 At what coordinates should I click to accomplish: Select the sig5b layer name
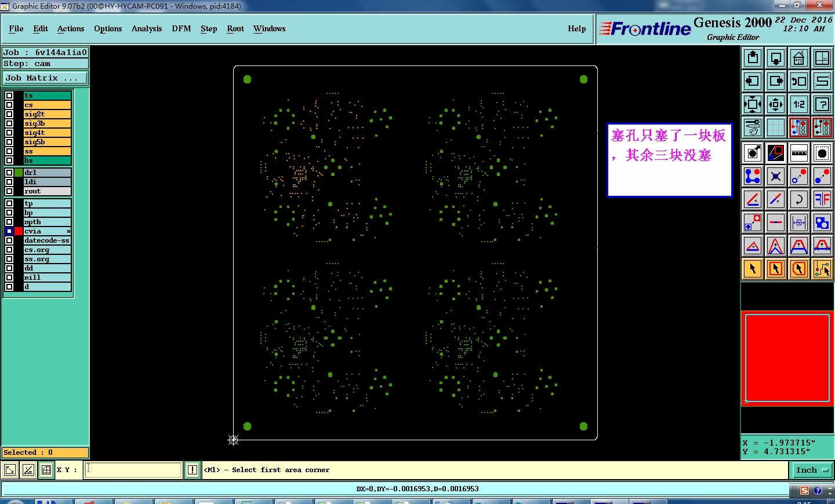pos(47,142)
